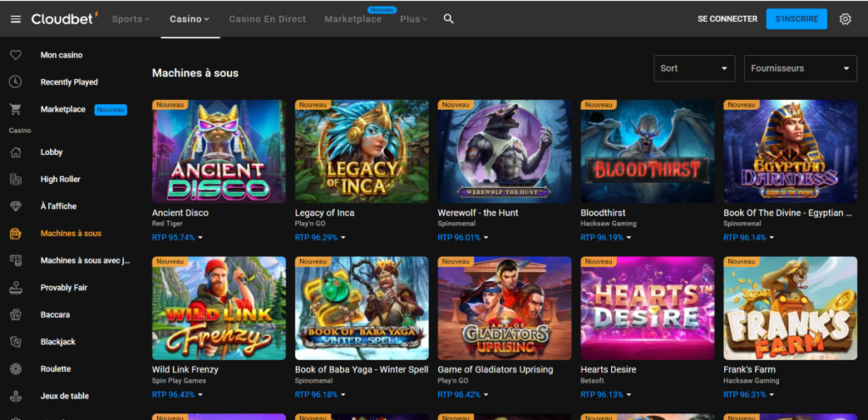Open the Gladiators Uprising thumbnail
868x420 pixels.
tap(505, 308)
